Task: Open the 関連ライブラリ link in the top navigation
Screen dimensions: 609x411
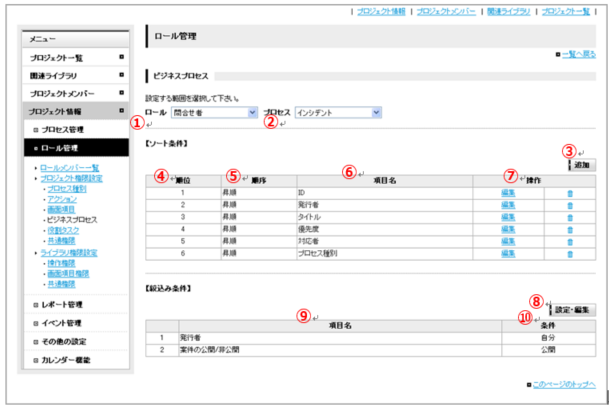Action: pyautogui.click(x=508, y=12)
